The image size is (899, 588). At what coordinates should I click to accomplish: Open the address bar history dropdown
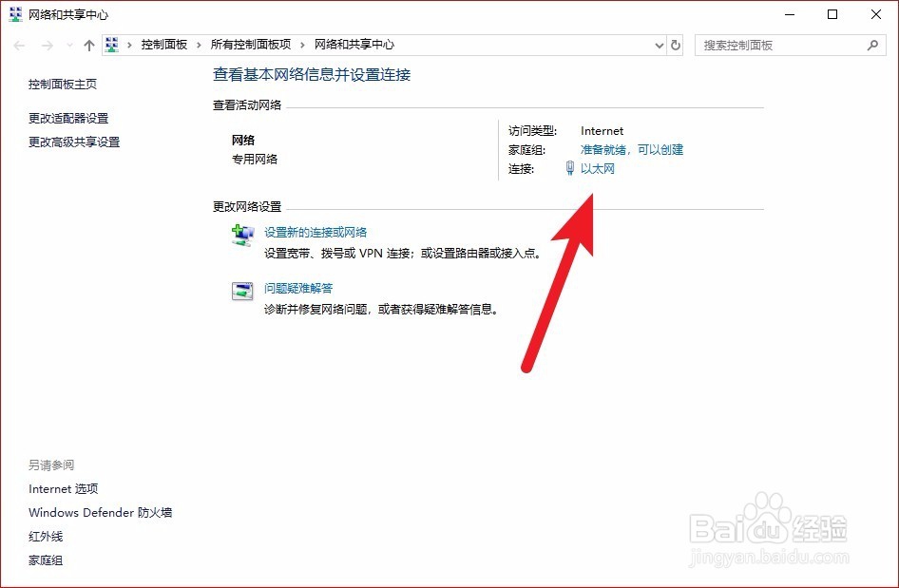pyautogui.click(x=659, y=45)
